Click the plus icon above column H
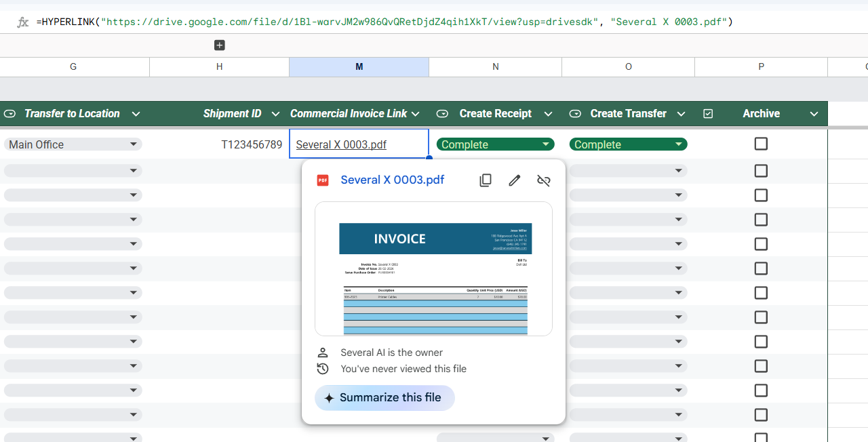Screen dimensions: 868x442 point(219,45)
